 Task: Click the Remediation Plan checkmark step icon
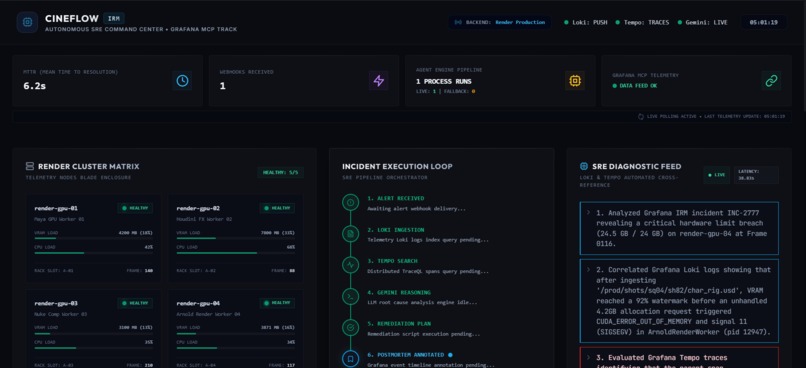[x=351, y=327]
